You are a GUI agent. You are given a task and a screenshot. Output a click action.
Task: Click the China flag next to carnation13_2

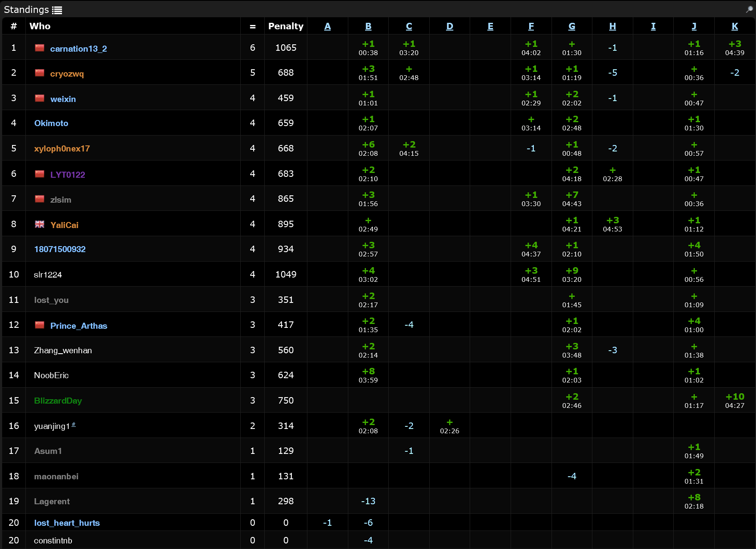pos(40,48)
